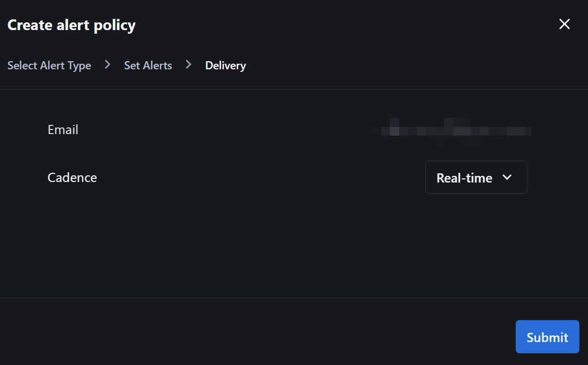This screenshot has height=365, width=588.
Task: Click the blue Submit button
Action: tap(547, 337)
